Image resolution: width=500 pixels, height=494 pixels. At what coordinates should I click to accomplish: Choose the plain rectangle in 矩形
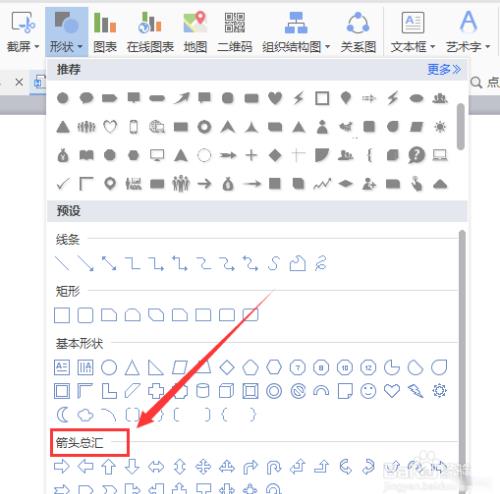click(x=62, y=315)
